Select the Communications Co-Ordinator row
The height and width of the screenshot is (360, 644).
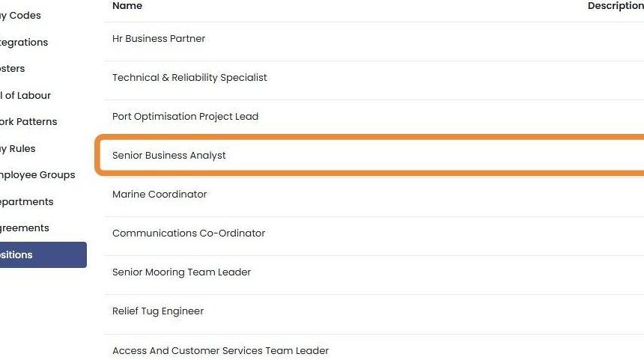pos(189,234)
